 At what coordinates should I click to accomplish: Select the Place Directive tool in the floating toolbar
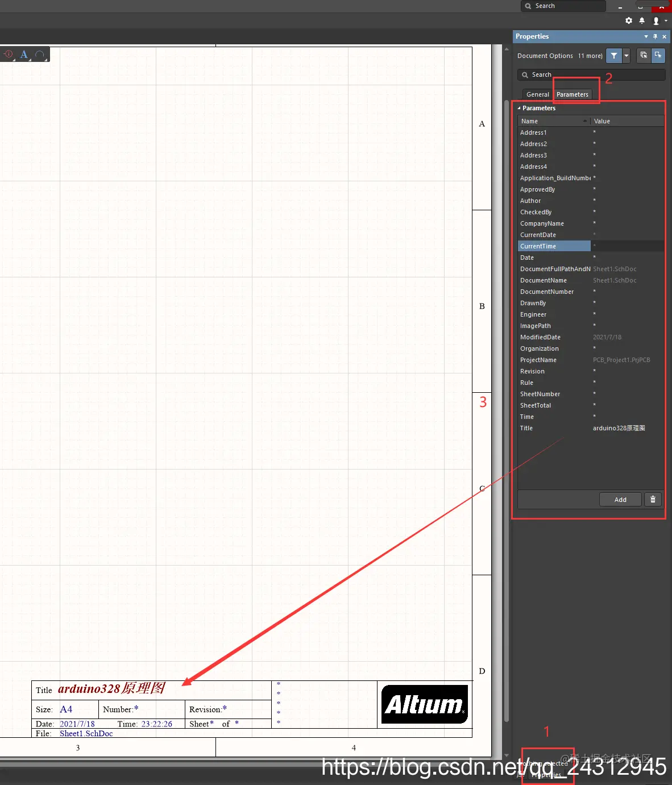9,55
